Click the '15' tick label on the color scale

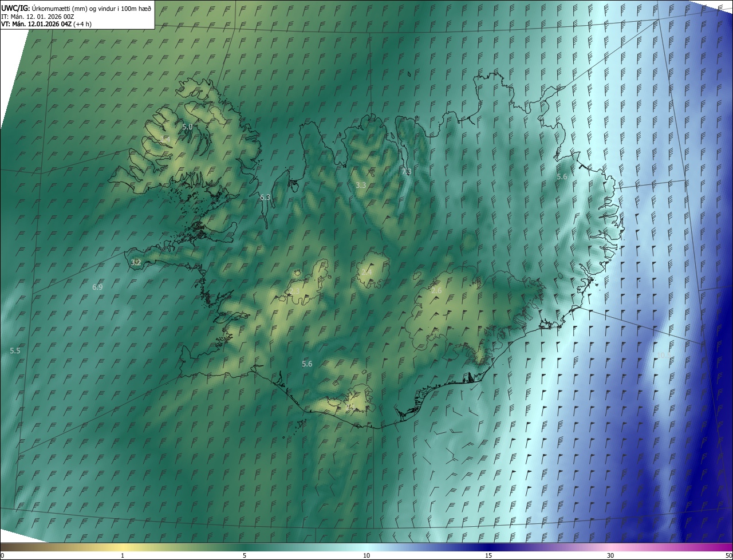tap(488, 555)
